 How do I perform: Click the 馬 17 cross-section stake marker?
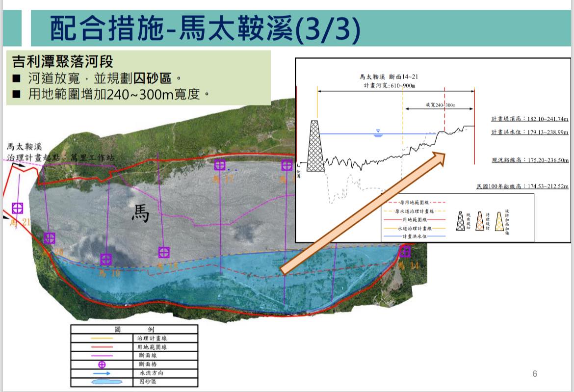[x=220, y=165]
